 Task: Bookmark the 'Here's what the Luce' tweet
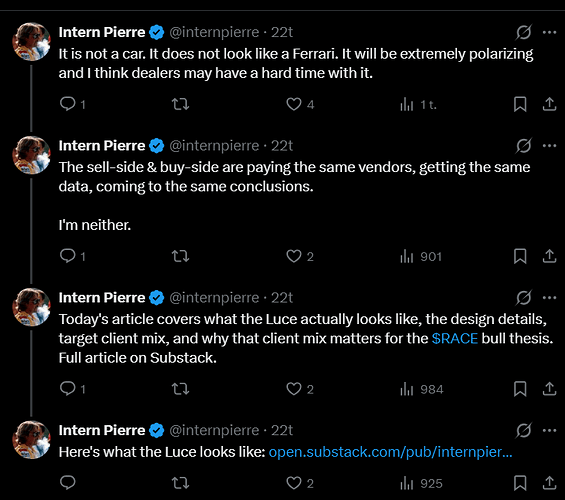tap(520, 483)
